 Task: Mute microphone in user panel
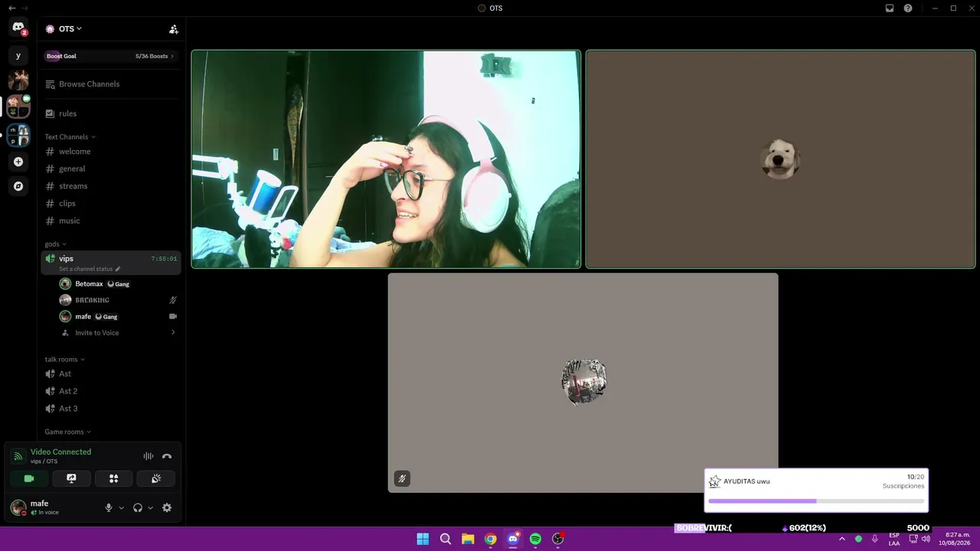[x=109, y=507]
